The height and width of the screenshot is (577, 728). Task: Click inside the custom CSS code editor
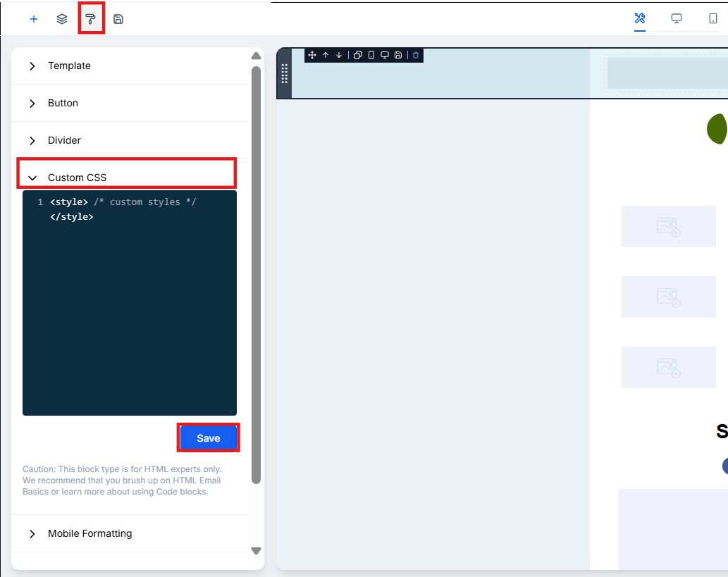(130, 303)
